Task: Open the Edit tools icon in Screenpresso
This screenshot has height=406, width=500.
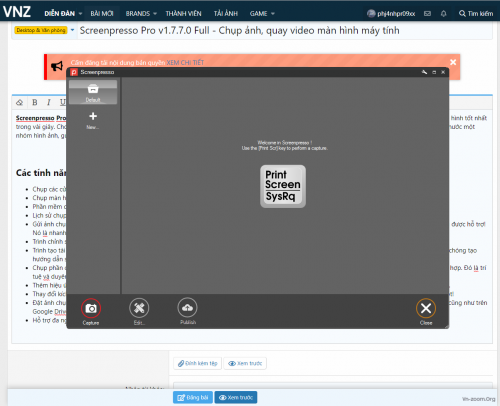Action: click(x=139, y=308)
